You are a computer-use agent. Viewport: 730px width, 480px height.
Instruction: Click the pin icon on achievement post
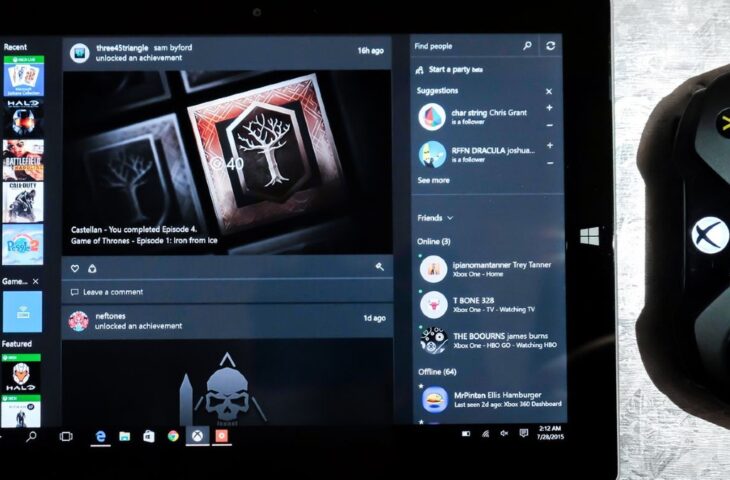pyautogui.click(x=380, y=266)
